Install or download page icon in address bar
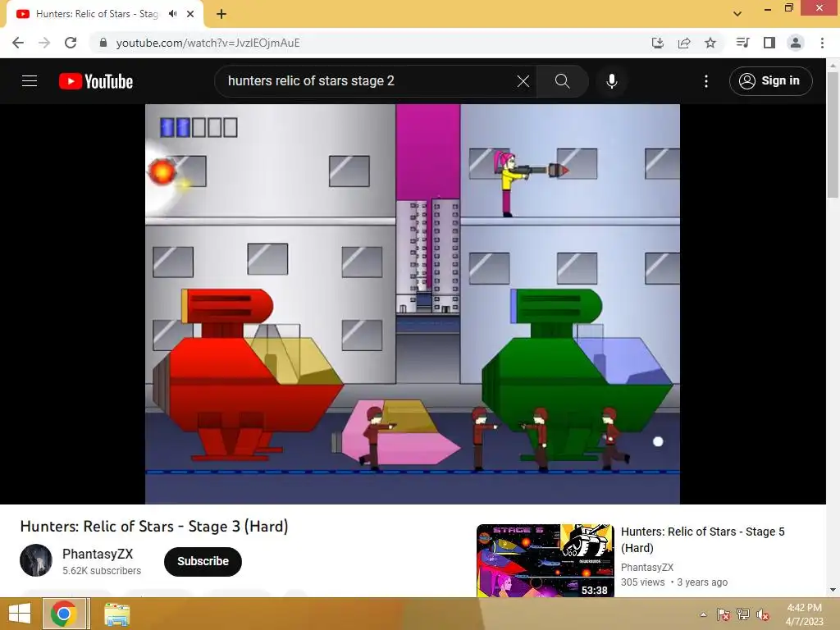Screen dimensions: 840x630 [657, 43]
